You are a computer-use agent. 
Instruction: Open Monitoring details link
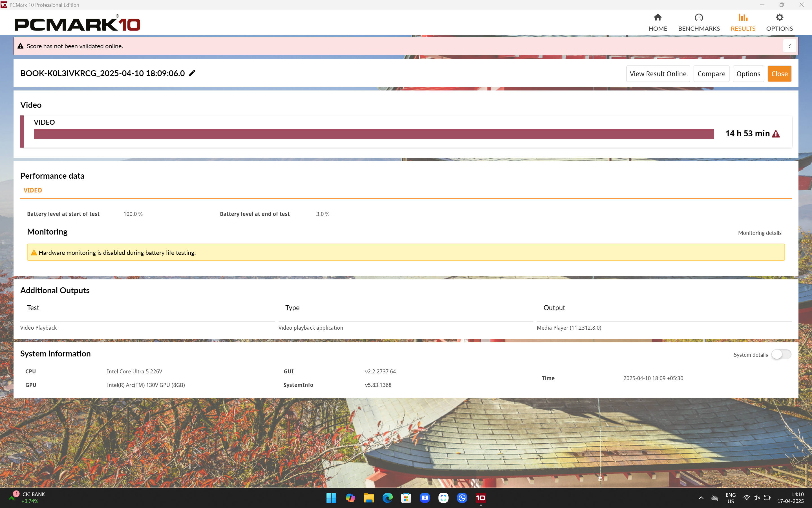[759, 233]
